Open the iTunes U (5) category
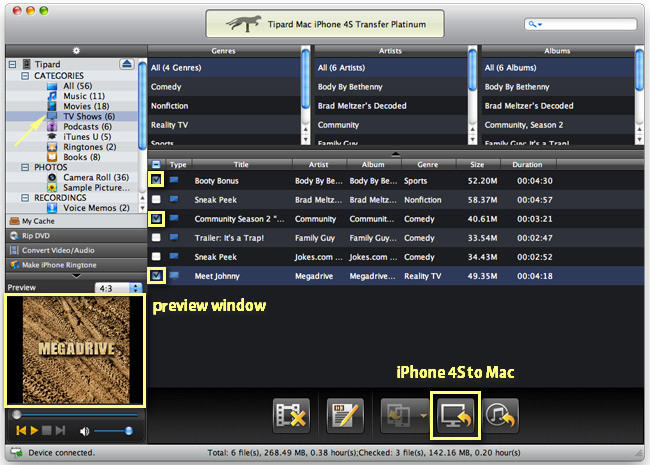Screen dimensions: 650x465 [x=87, y=136]
